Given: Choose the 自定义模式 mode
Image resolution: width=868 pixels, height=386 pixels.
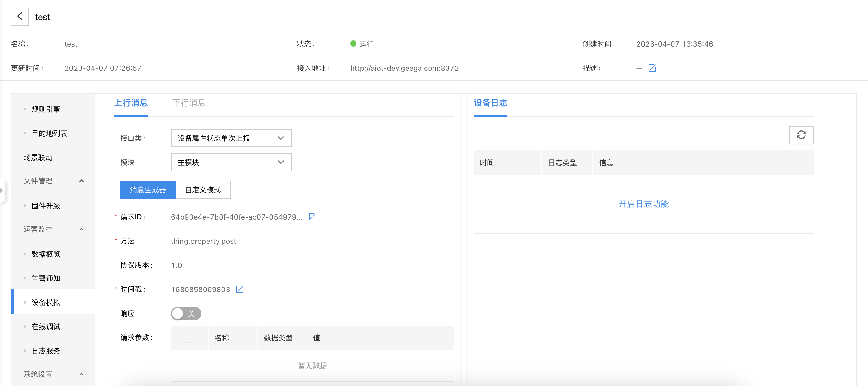Looking at the screenshot, I should 203,190.
